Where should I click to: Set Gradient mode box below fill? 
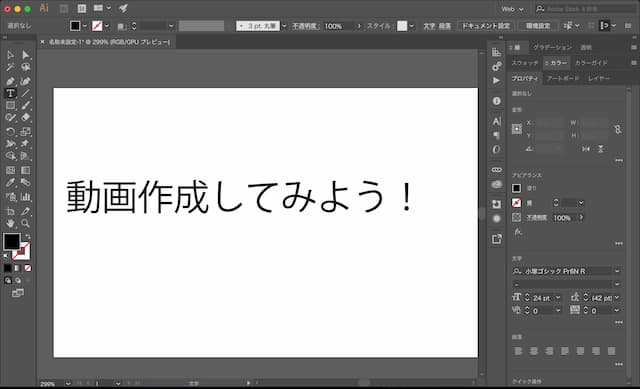coord(18,268)
